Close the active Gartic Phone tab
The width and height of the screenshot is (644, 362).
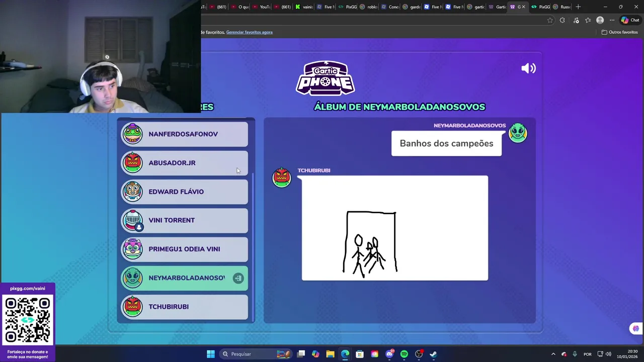click(523, 7)
